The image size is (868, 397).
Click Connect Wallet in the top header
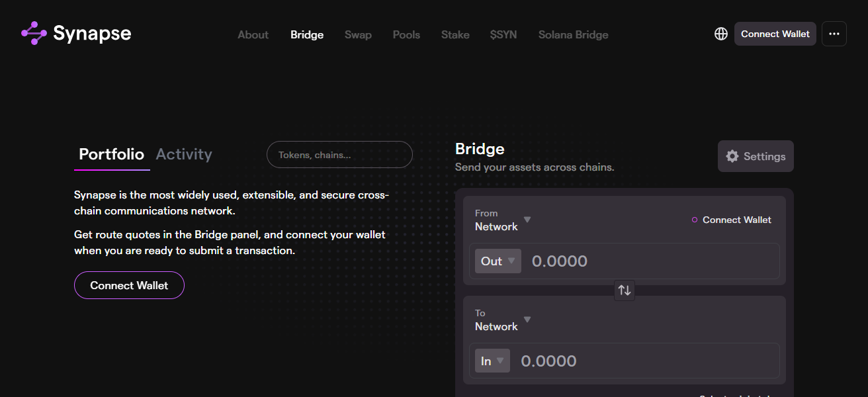coord(775,34)
